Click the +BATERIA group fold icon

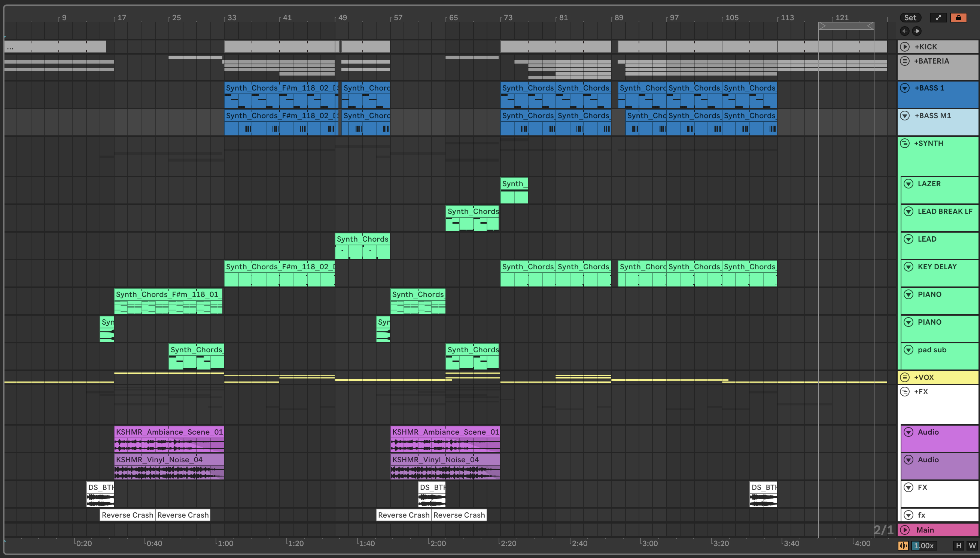pos(905,61)
